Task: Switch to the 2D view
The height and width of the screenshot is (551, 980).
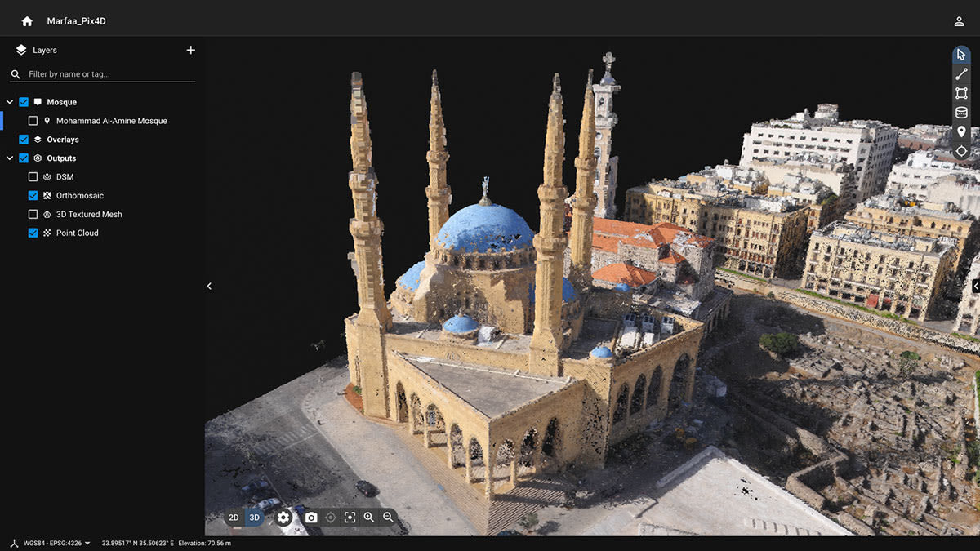Action: click(x=234, y=517)
